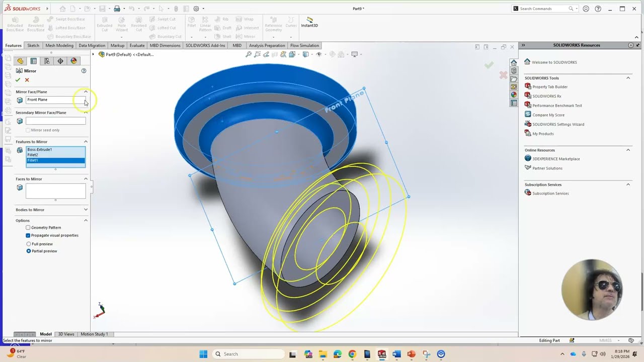Collapse the Online Resources group
The image size is (644, 362).
tap(628, 150)
